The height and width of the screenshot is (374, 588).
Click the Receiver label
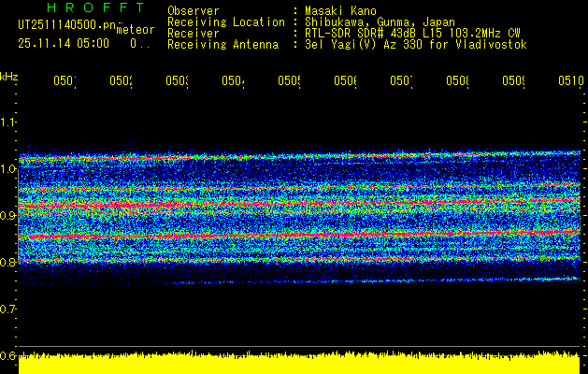194,34
